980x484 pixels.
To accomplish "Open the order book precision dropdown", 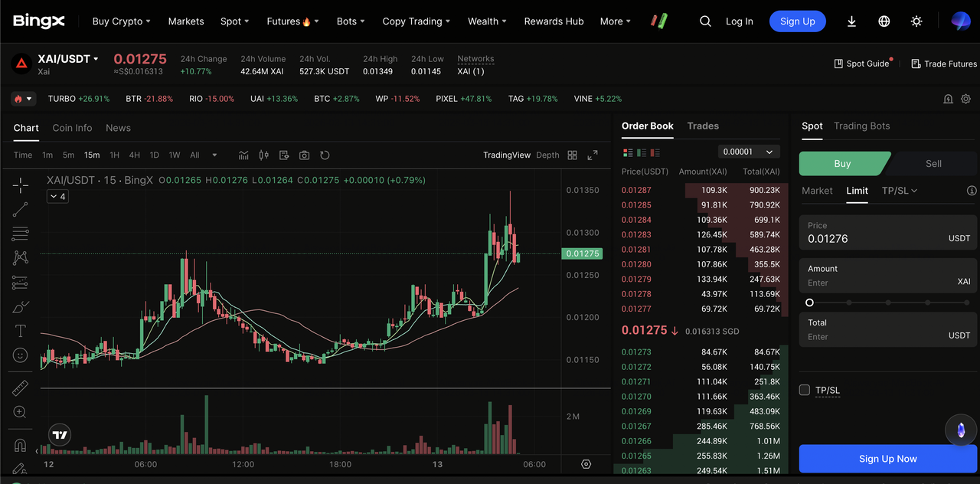I will coord(749,152).
